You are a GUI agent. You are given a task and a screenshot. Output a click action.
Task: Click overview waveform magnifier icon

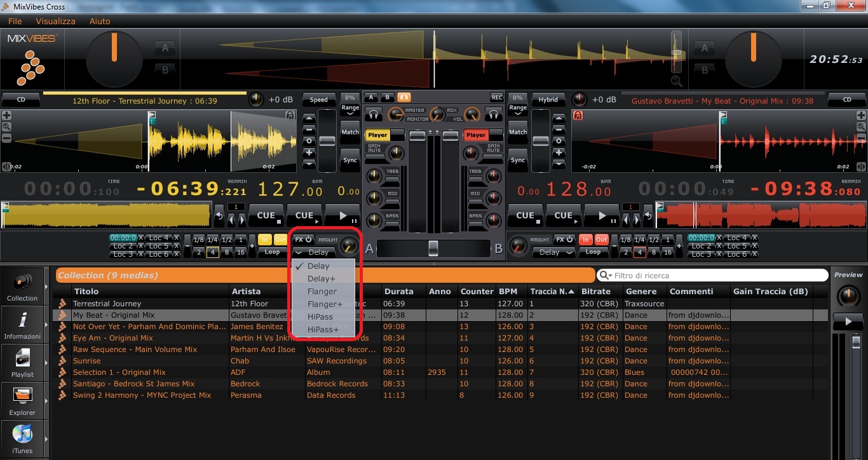[x=677, y=81]
